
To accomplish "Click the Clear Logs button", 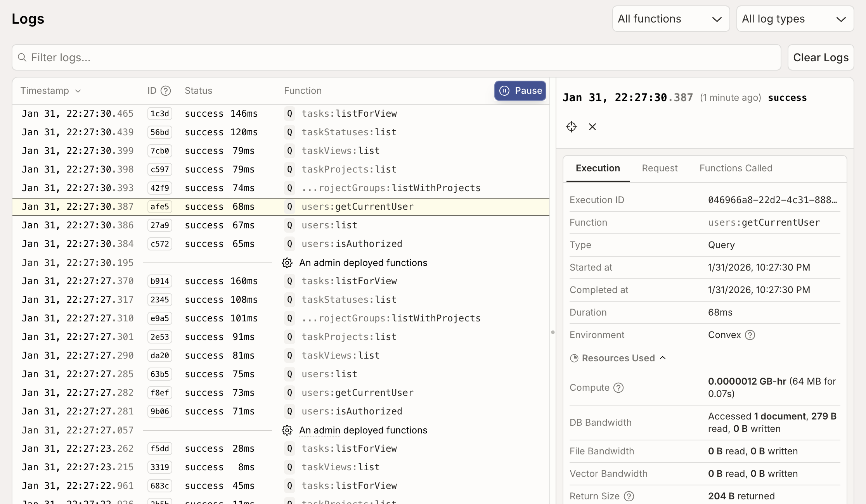I will click(821, 57).
